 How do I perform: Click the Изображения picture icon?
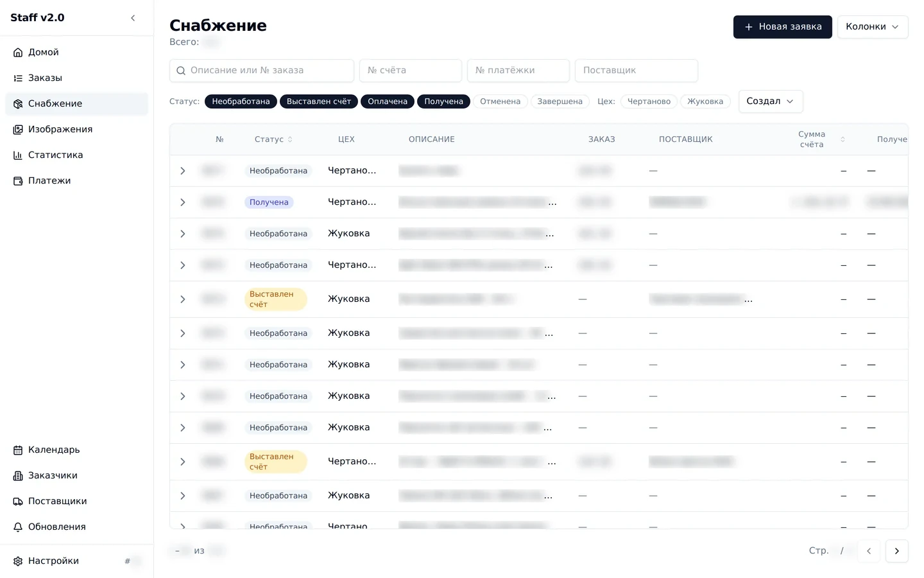(x=18, y=130)
